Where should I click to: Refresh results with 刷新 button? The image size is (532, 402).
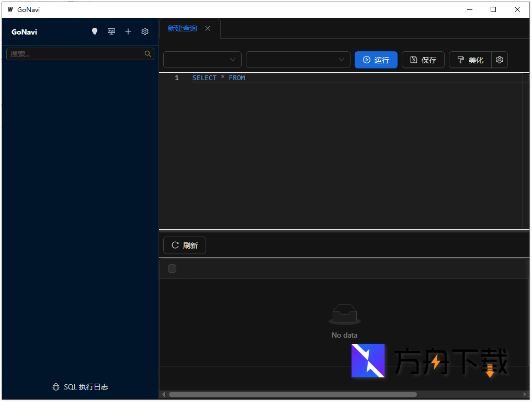[185, 245]
